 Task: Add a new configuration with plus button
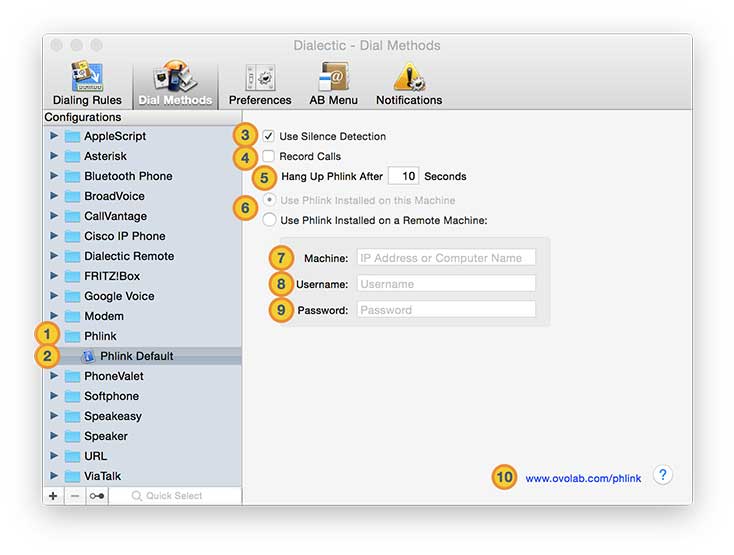point(53,496)
